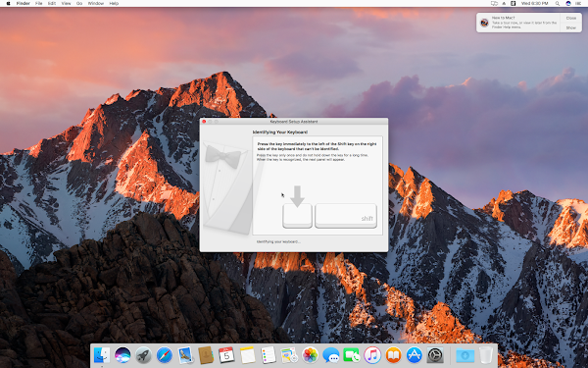Screen dimensions: 588x368
Task: Open Notification Center list icon
Action: [x=578, y=3]
